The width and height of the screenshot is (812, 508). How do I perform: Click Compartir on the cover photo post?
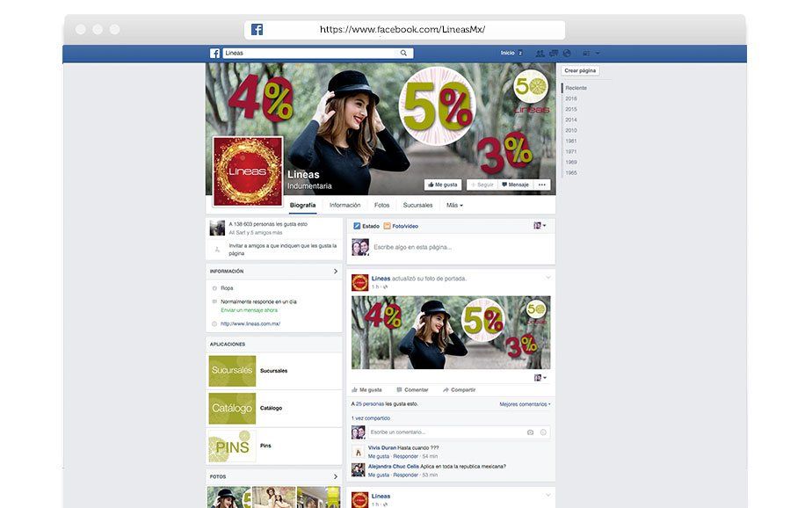459,390
